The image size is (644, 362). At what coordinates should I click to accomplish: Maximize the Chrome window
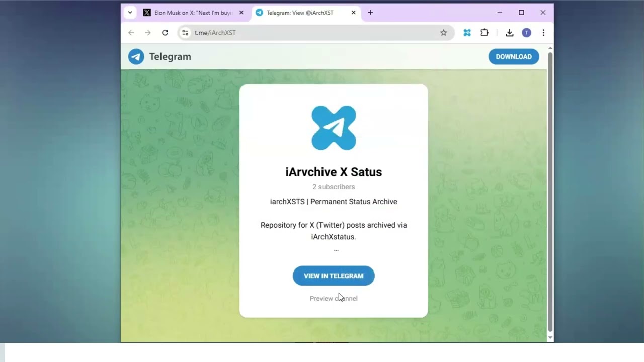click(x=521, y=13)
